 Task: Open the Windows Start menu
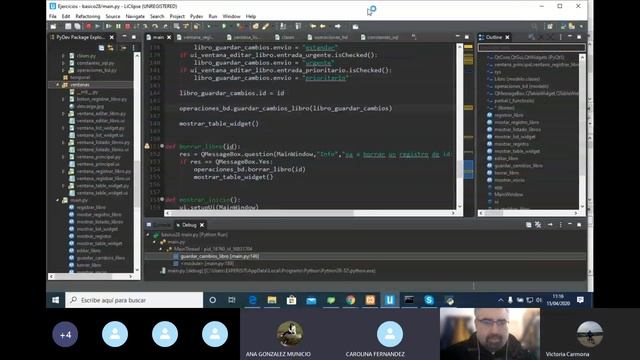pos(56,300)
